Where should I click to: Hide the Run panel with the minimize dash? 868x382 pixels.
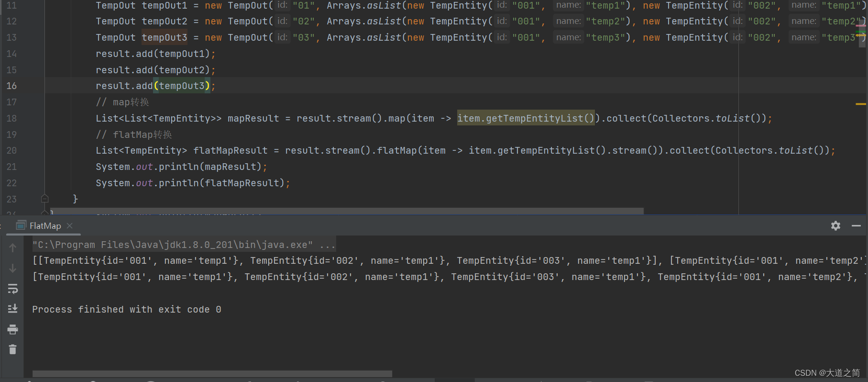click(856, 225)
